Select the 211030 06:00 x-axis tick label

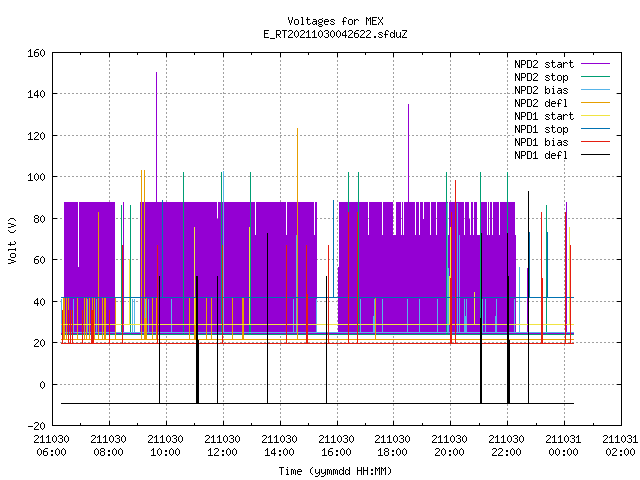(51, 446)
